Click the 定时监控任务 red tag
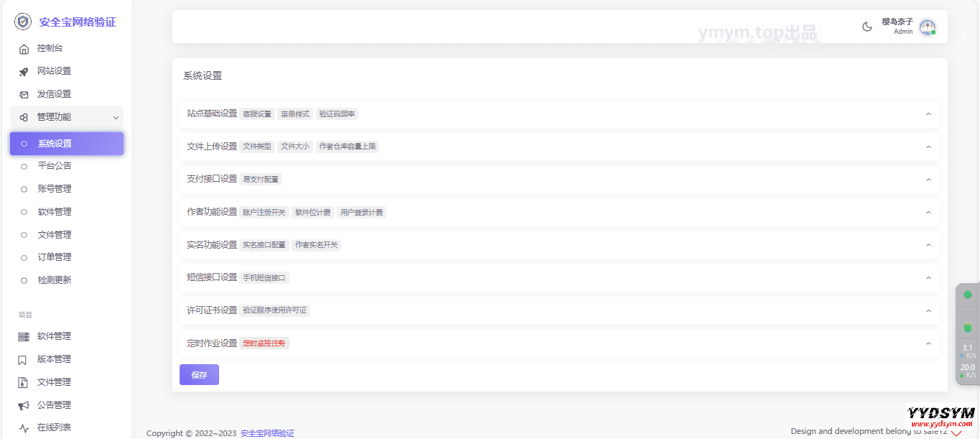This screenshot has width=980, height=439. pos(264,343)
